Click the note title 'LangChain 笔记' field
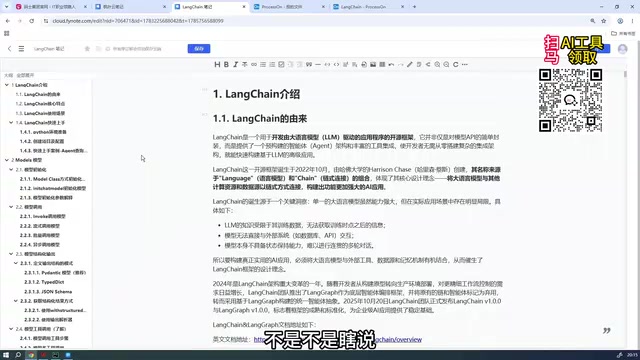 [49, 49]
